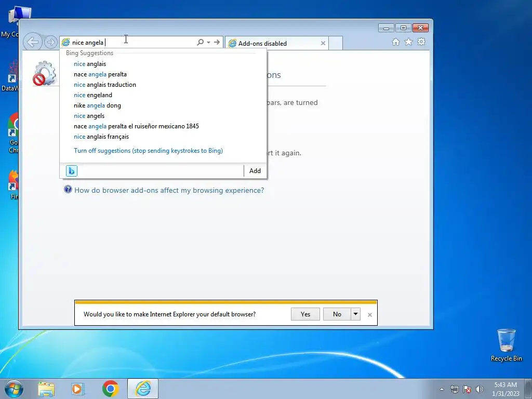This screenshot has width=532, height=399.
Task: Select the Bing search provider icon
Action: point(72,170)
